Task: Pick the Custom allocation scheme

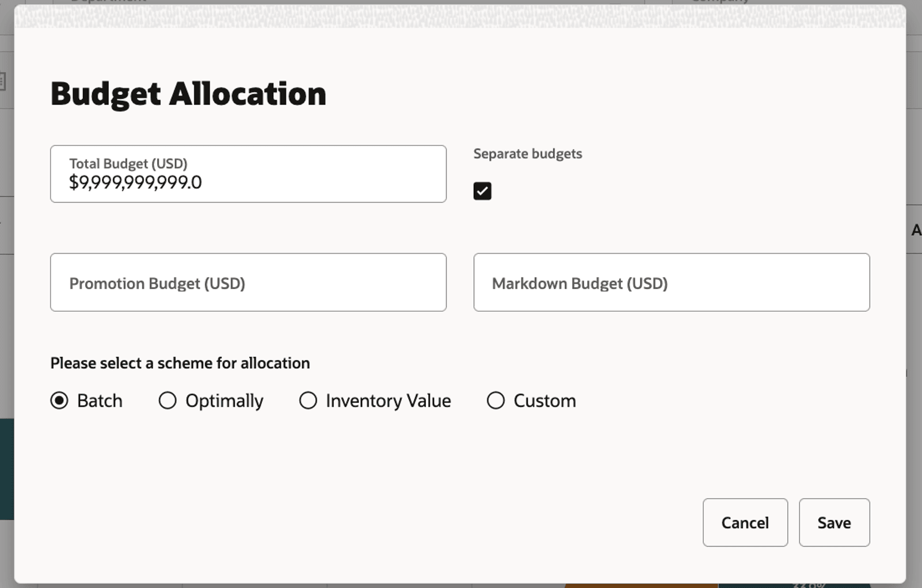Action: [x=496, y=400]
